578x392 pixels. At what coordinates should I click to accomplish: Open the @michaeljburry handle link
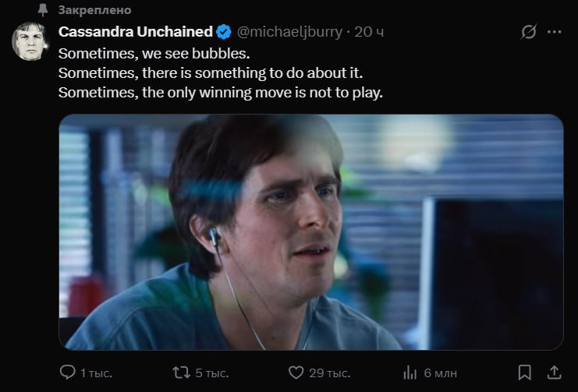289,32
